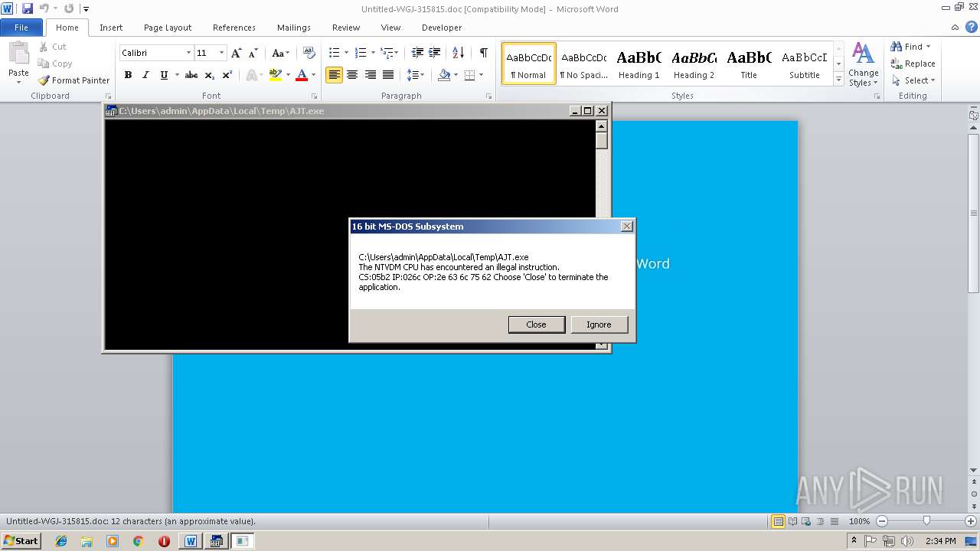Switch to the Insert tab
This screenshot has height=551, width=980.
pos(111,28)
